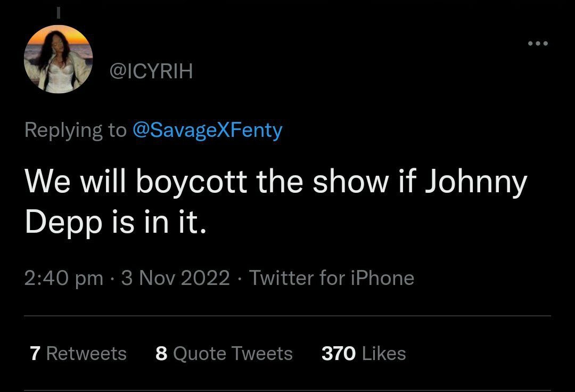Click the 3 Nov 2022 date
The image size is (575, 392).
(176, 278)
